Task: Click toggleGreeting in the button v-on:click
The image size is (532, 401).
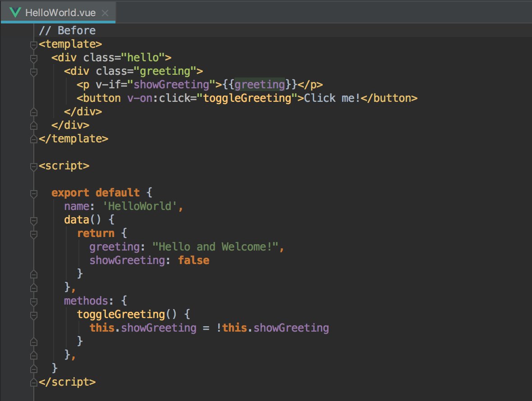Action: pyautogui.click(x=247, y=98)
